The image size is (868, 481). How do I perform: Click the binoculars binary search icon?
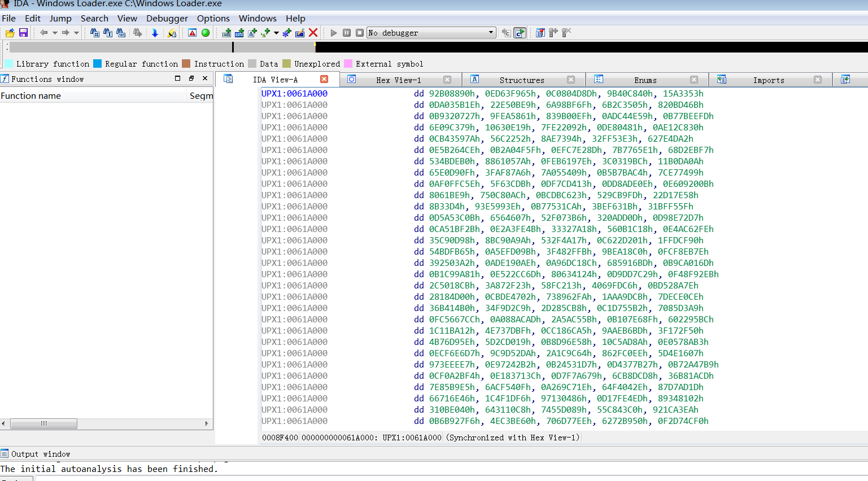point(121,33)
